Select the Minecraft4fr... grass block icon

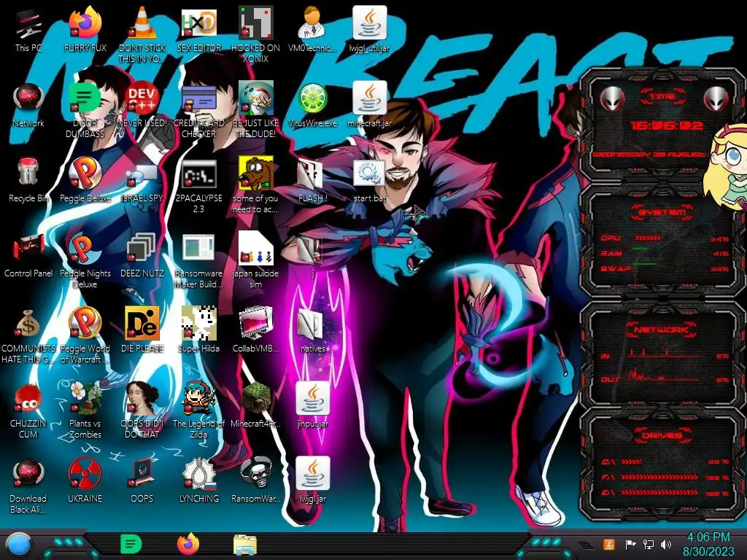click(255, 405)
